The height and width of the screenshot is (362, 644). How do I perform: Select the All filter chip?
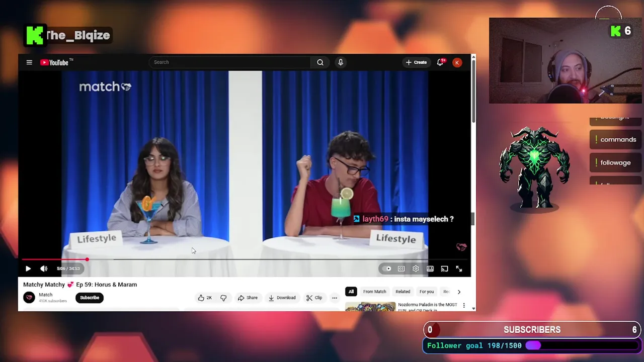(351, 292)
